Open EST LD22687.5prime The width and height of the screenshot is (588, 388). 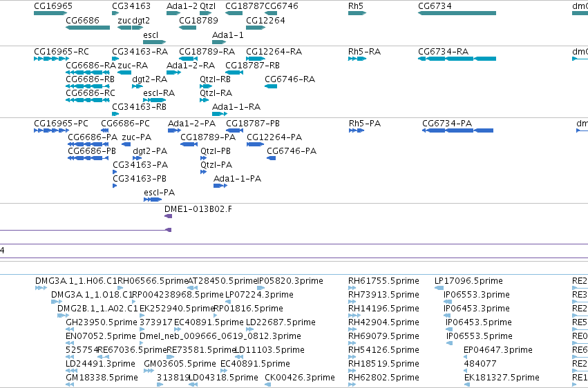[x=281, y=322]
